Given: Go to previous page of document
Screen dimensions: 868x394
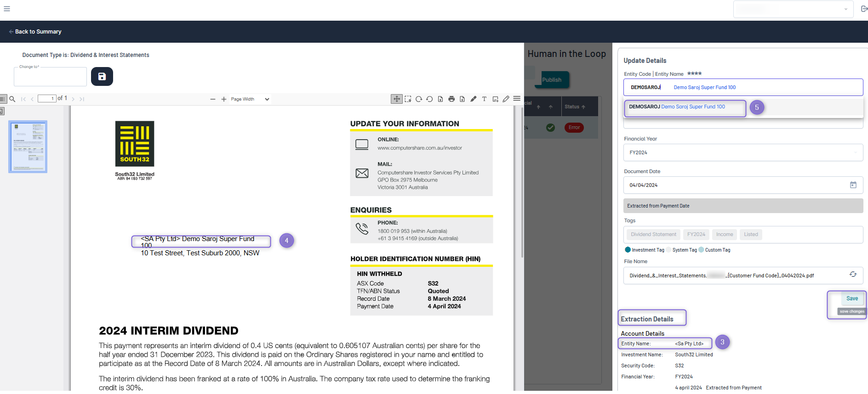Looking at the screenshot, I should click(32, 99).
